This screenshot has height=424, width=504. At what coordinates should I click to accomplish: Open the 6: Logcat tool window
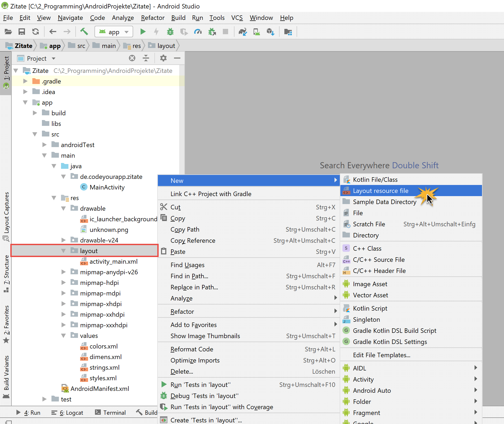[x=67, y=413]
